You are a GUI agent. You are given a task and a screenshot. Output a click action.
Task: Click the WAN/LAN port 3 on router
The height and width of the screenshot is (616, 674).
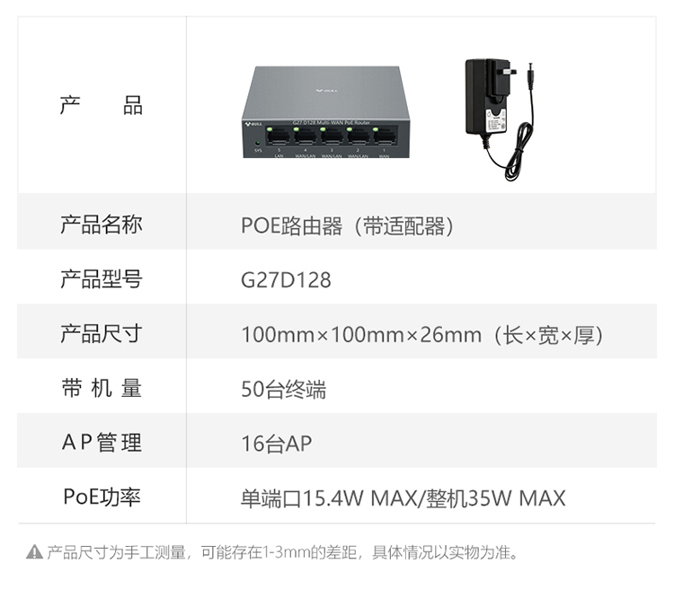coord(332,136)
